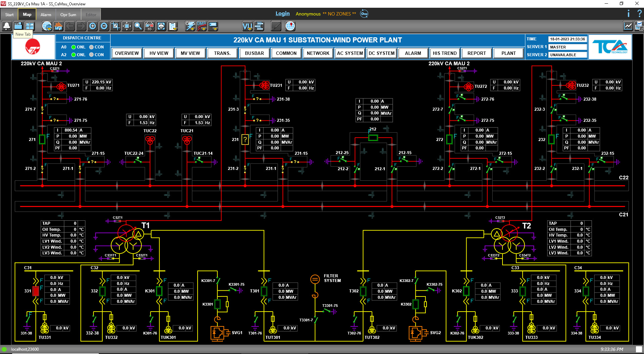Click the red 331 breaker symbol

coord(36,291)
